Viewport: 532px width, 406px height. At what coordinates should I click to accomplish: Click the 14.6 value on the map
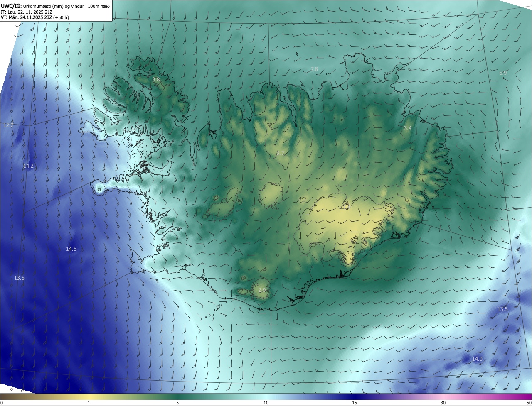[71, 249]
